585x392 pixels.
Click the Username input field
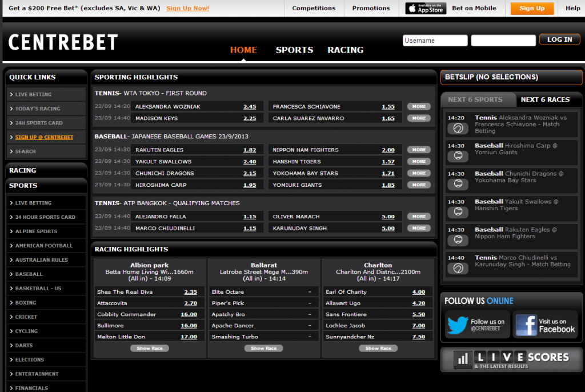tap(435, 41)
